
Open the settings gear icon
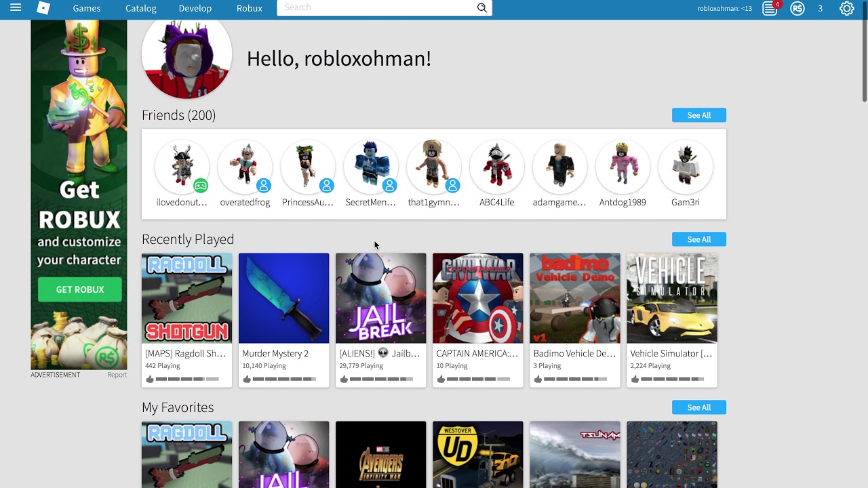(847, 8)
